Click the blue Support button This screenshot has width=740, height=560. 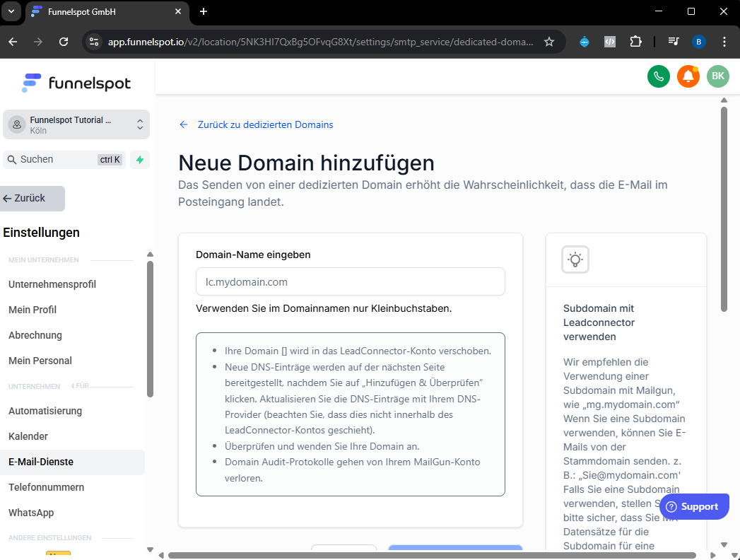[x=694, y=507]
